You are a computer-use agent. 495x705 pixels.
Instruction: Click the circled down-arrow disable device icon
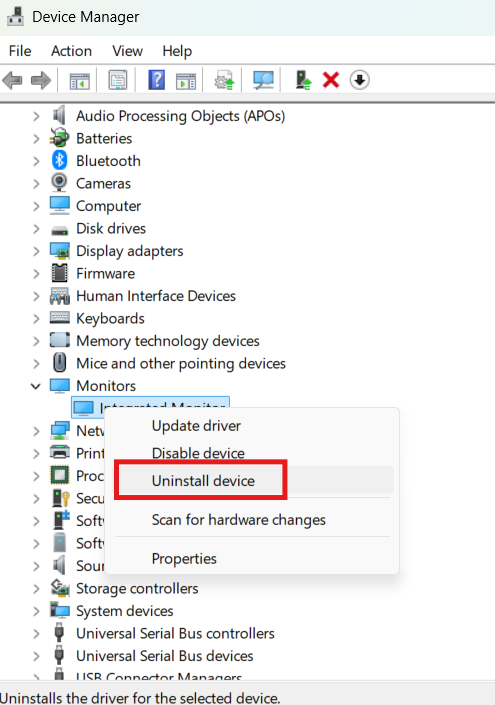(x=360, y=80)
